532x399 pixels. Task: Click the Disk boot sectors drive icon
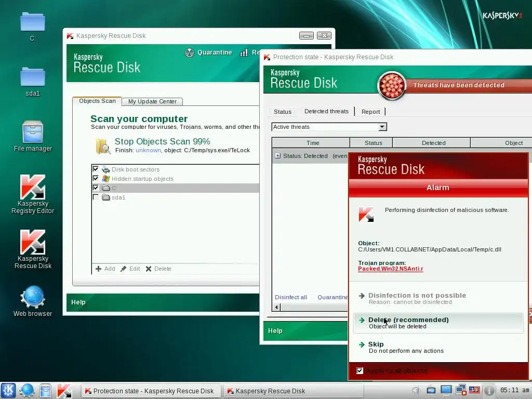coord(106,169)
